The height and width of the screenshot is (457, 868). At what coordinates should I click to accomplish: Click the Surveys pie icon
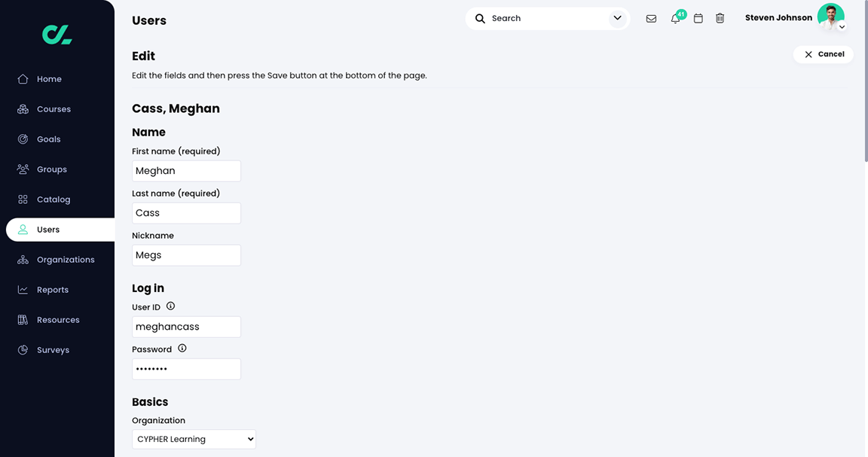[23, 349]
